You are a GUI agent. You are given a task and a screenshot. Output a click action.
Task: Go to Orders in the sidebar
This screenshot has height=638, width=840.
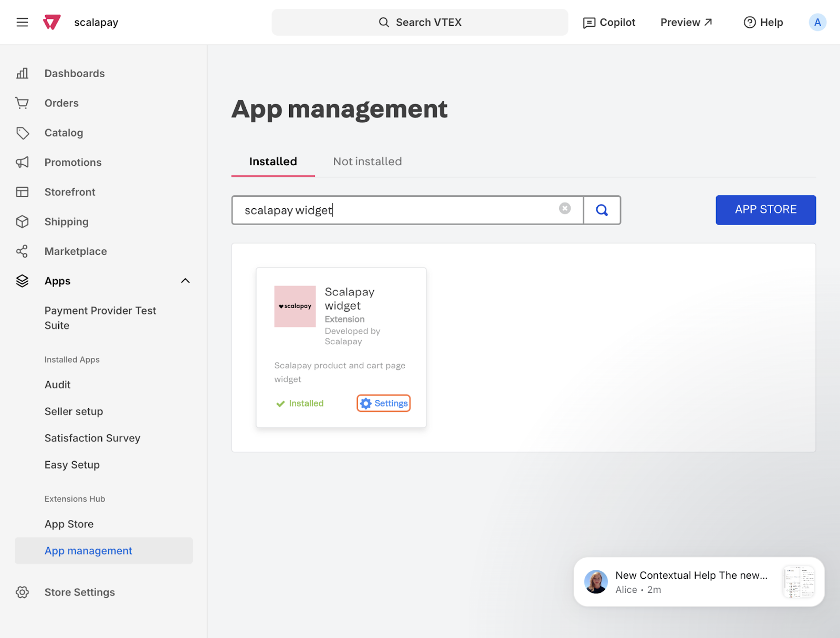pyautogui.click(x=61, y=103)
